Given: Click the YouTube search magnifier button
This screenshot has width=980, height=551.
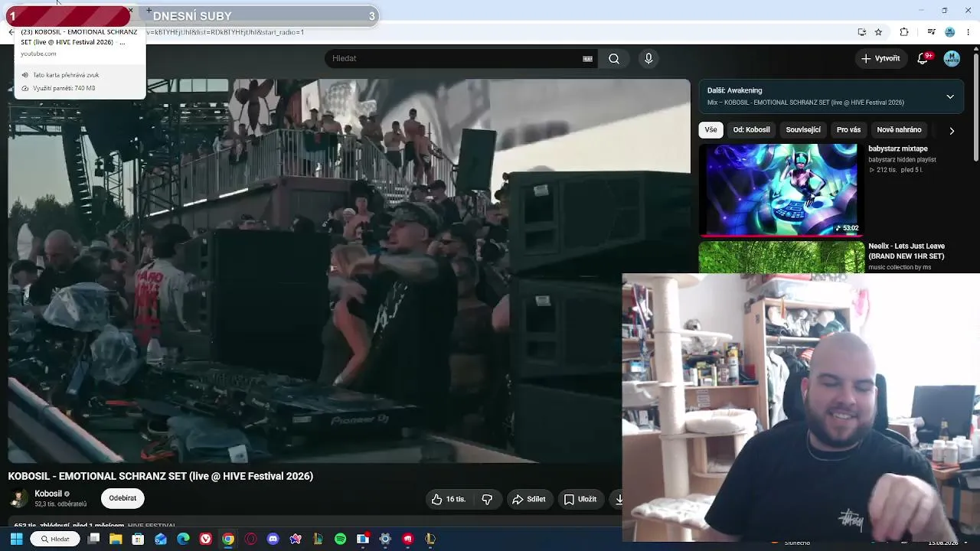Looking at the screenshot, I should tap(614, 59).
